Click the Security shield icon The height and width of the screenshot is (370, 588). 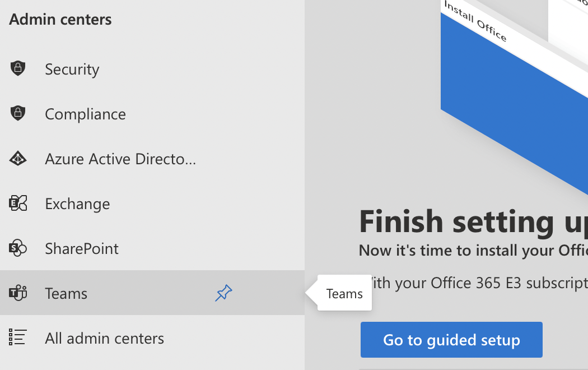[18, 69]
